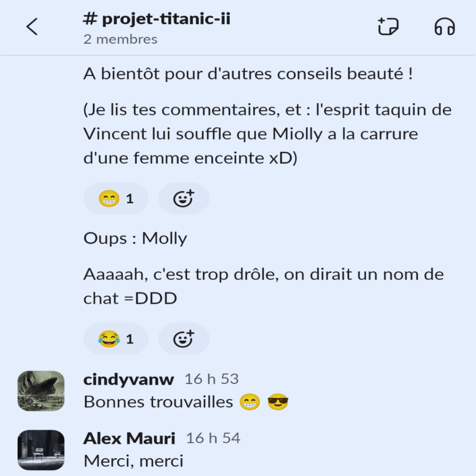Tap the Alex Mauri username
The image size is (476, 476).
(x=129, y=438)
